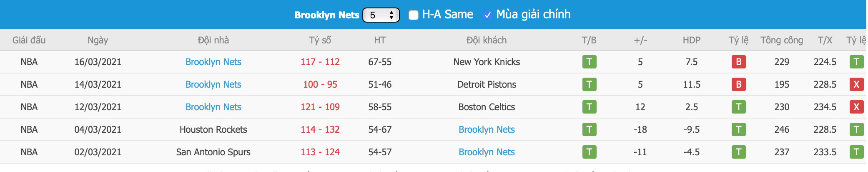Open Brooklyn Nets away link in Rockets row
The width and height of the screenshot is (868, 172).
point(487,129)
